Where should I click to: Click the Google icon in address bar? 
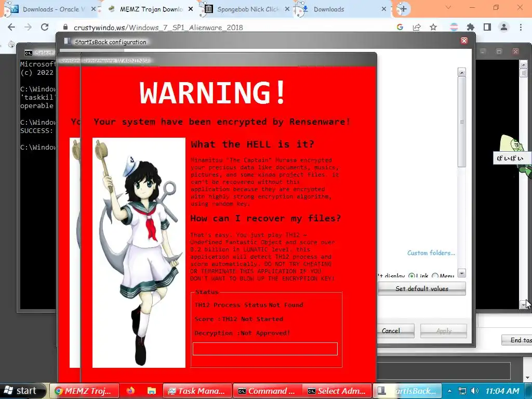[400, 27]
